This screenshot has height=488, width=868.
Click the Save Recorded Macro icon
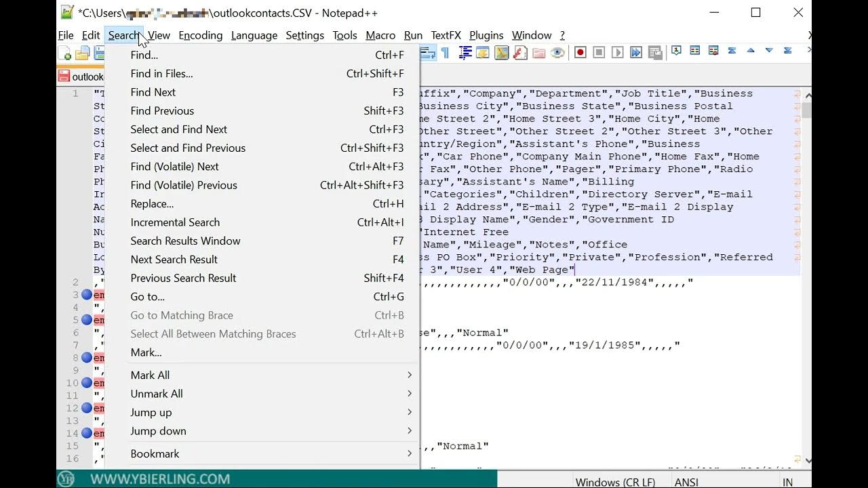coord(656,53)
